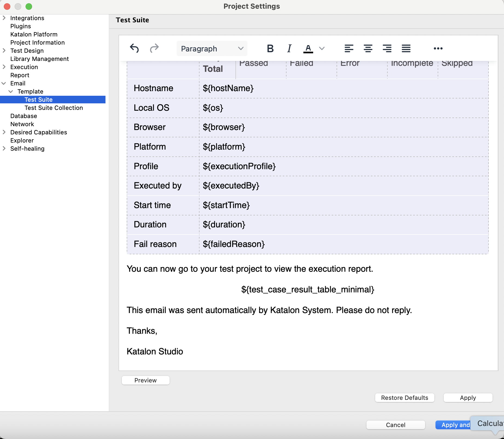Click the Cancel button
Screen dimensions: 504x439
pyautogui.click(x=396, y=425)
